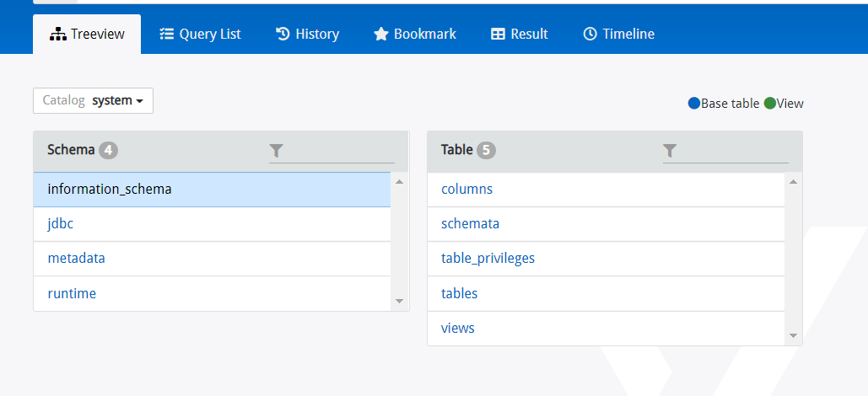Select the jdbc schema

click(x=61, y=224)
